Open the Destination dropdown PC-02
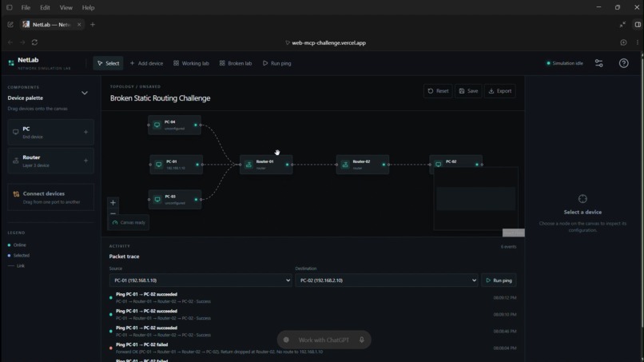 pyautogui.click(x=386, y=280)
